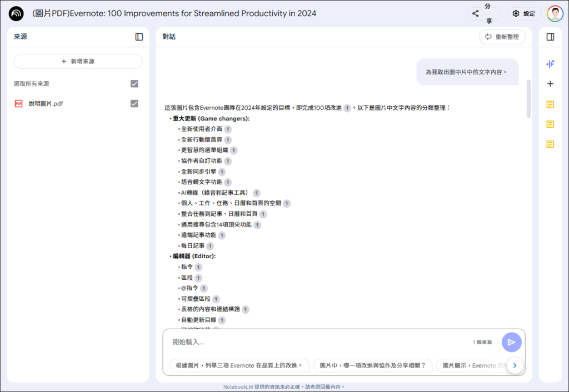Click the send message arrow button

(x=512, y=343)
